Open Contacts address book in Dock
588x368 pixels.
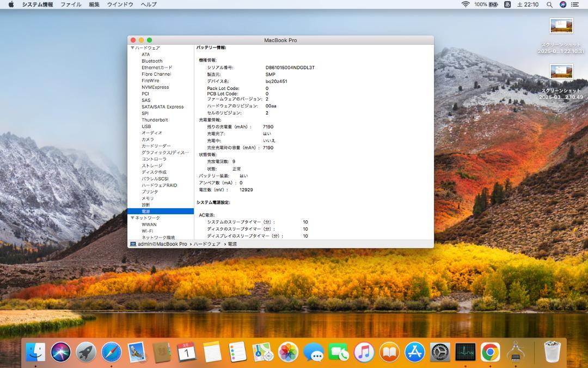tap(162, 352)
